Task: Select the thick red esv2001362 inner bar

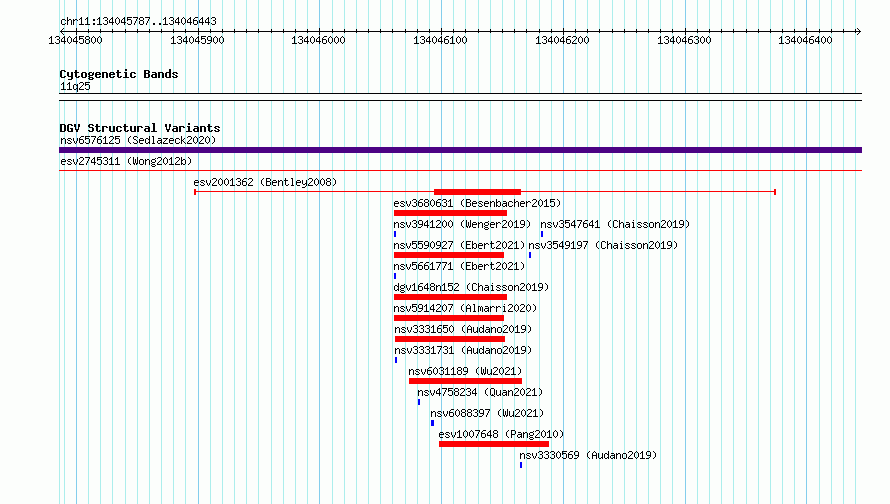Action: click(x=477, y=192)
